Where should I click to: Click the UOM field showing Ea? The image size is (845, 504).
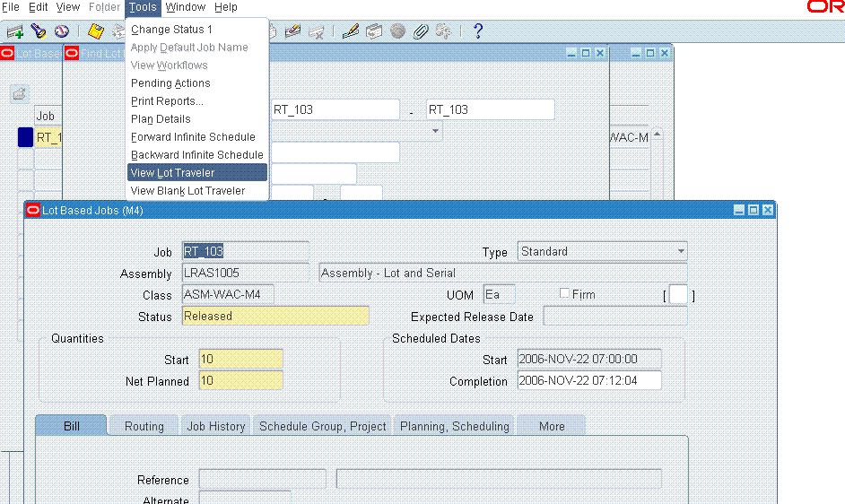499,294
